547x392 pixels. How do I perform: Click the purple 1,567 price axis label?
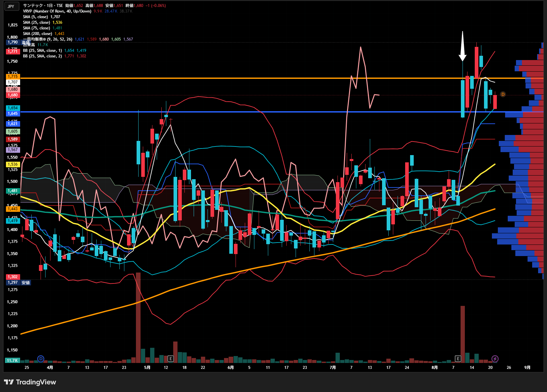13,150
